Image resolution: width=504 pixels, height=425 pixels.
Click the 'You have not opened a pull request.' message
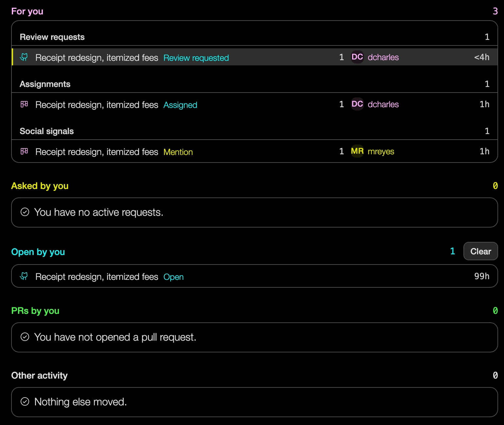115,337
